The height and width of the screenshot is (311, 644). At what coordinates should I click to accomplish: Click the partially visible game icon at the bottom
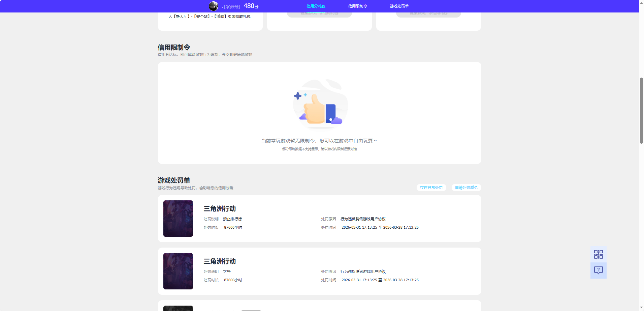click(178, 307)
